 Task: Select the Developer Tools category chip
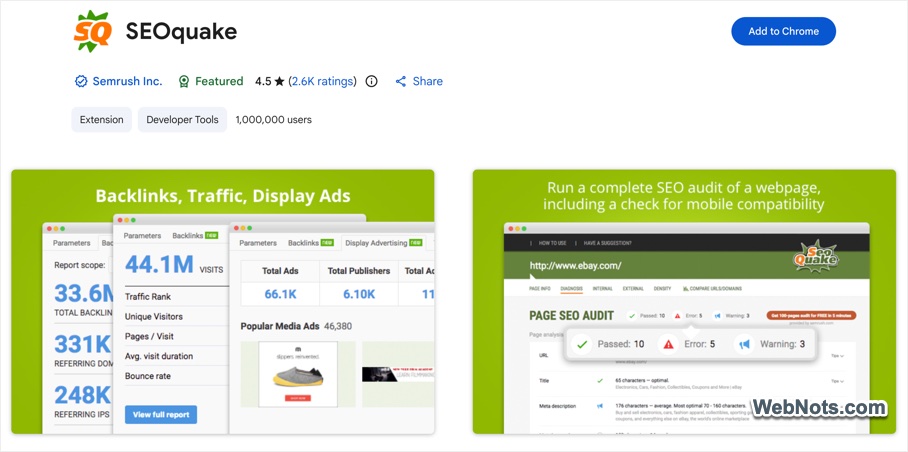182,120
